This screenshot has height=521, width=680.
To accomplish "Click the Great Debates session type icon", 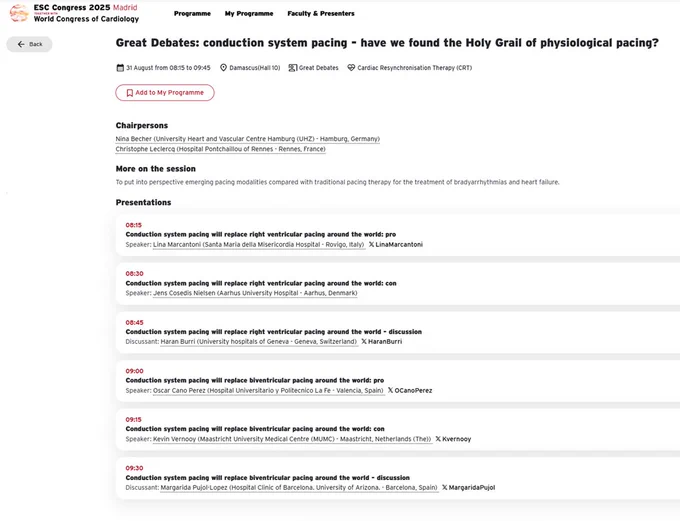I will tap(293, 68).
